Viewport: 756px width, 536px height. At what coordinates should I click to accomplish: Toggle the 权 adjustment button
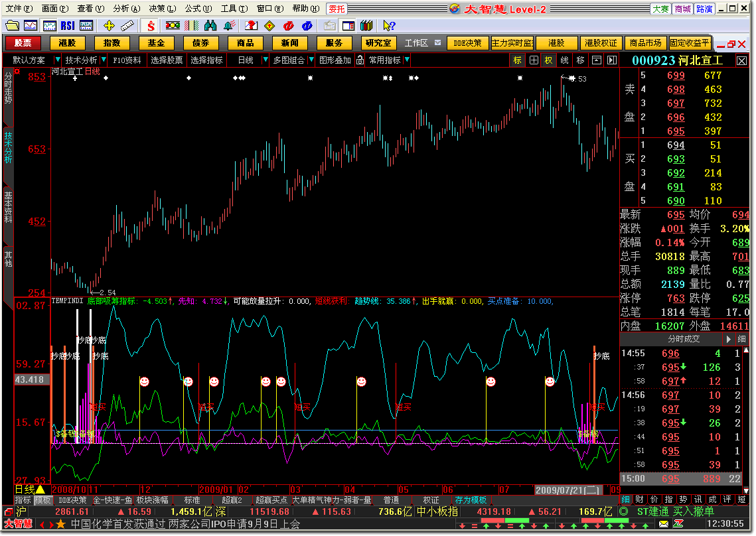tap(549, 60)
